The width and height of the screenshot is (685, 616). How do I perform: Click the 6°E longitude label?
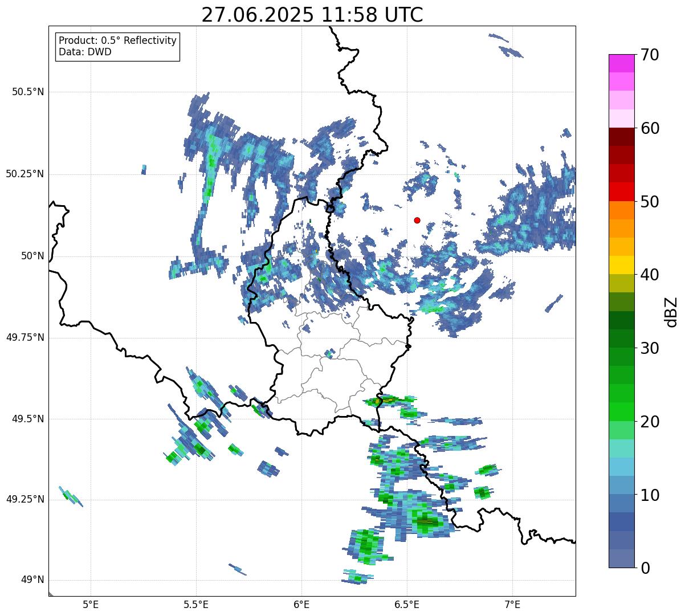pyautogui.click(x=302, y=604)
